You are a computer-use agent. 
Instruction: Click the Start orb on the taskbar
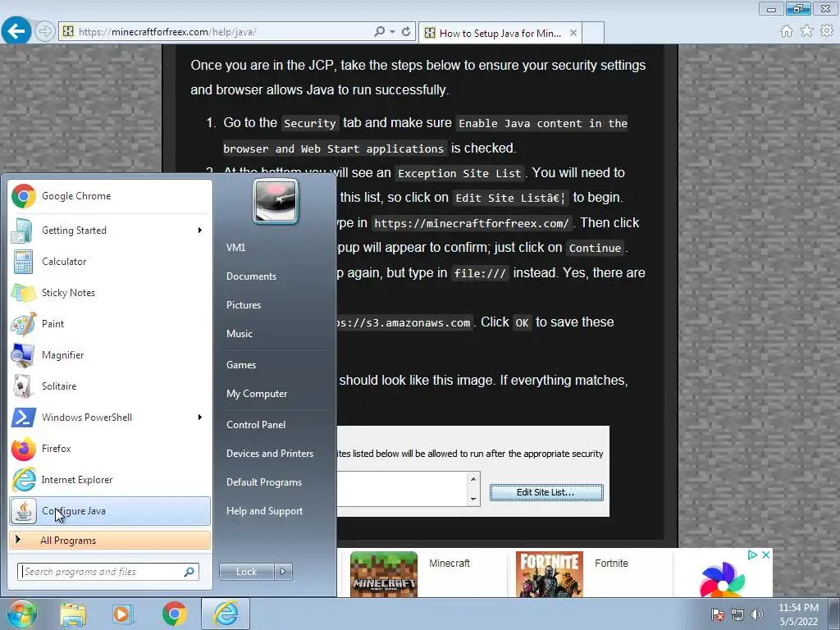21,614
